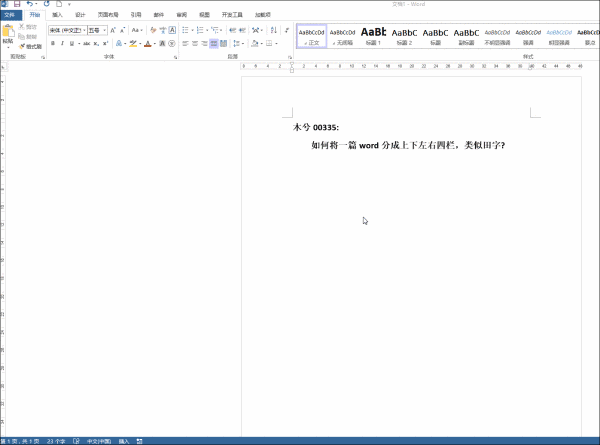Decrease font size with the shrink icon
600x445 pixels.
click(x=122, y=30)
